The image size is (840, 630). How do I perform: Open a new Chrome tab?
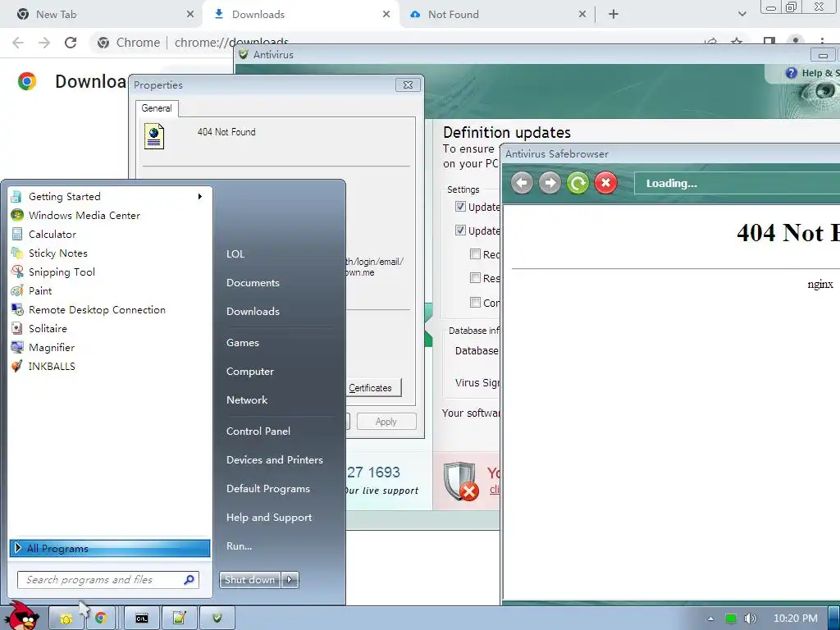tap(614, 14)
